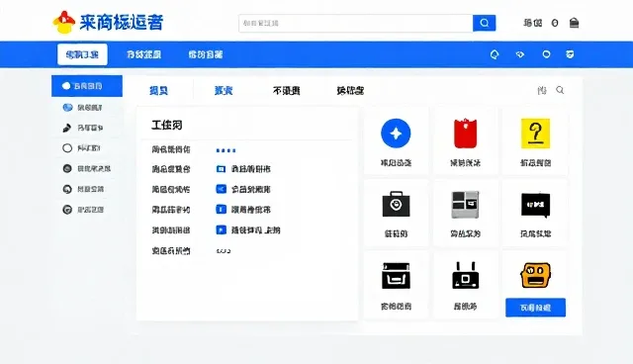Viewport: 633px width, 364px height.
Task: Click the text link left of the zero counter
Action: 532,23
